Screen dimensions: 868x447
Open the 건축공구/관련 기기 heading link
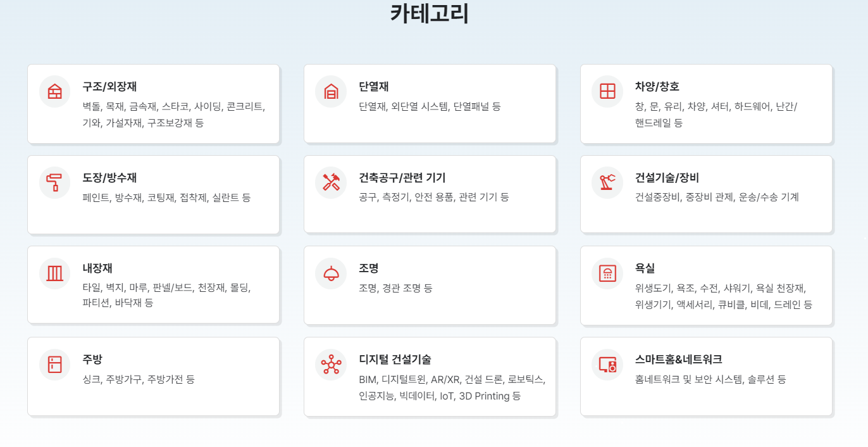(x=402, y=178)
